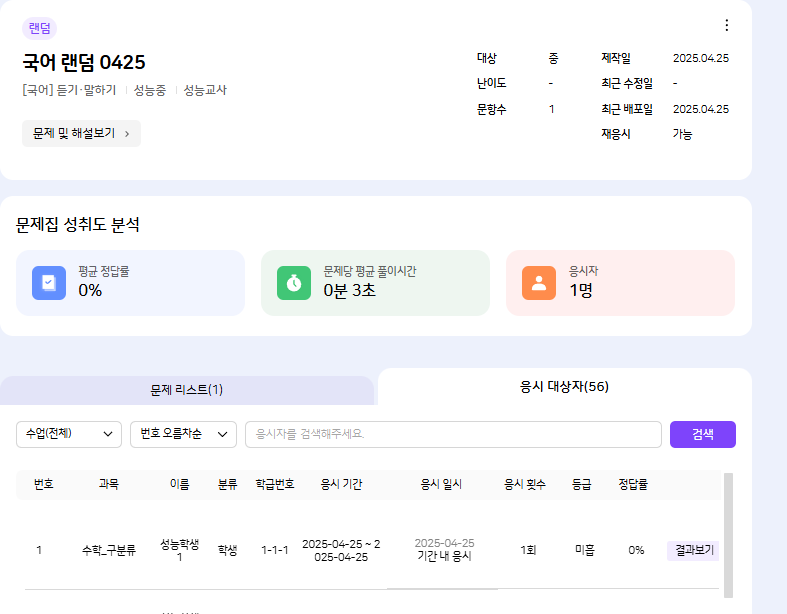The image size is (787, 614).
Task: Click the blue 평균 정답률 checklist icon
Action: tap(49, 283)
